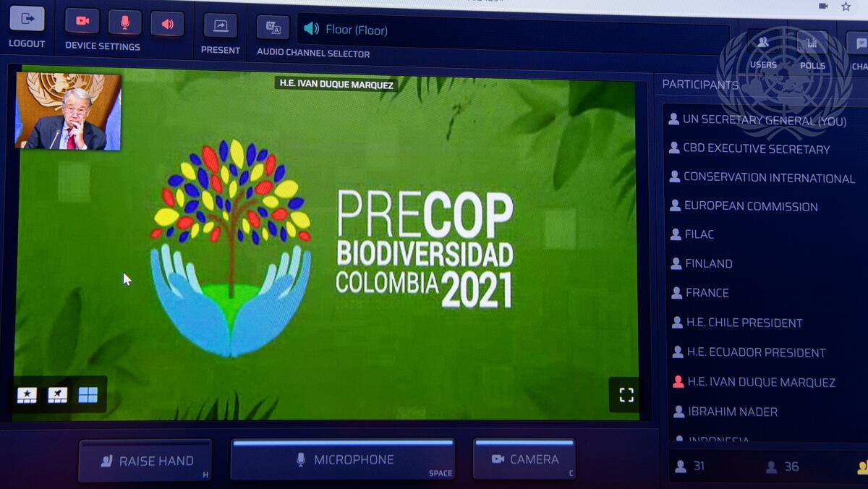
Task: Click the audio channel translation icon
Action: (x=273, y=28)
